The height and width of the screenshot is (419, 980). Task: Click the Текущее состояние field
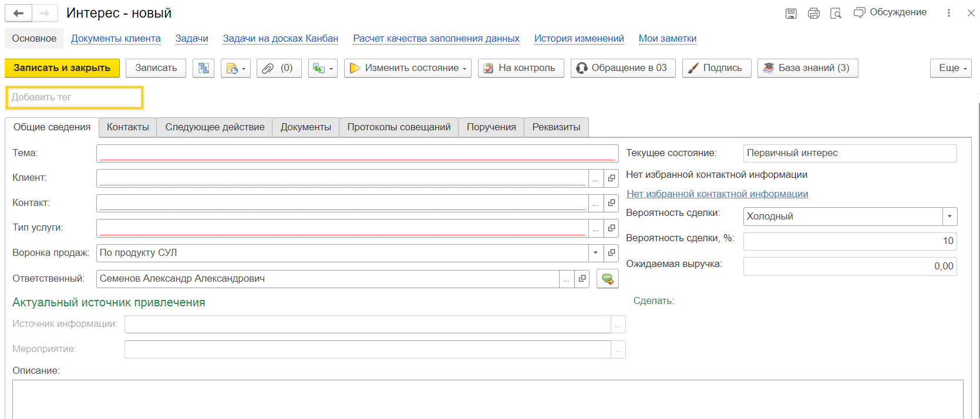(850, 153)
